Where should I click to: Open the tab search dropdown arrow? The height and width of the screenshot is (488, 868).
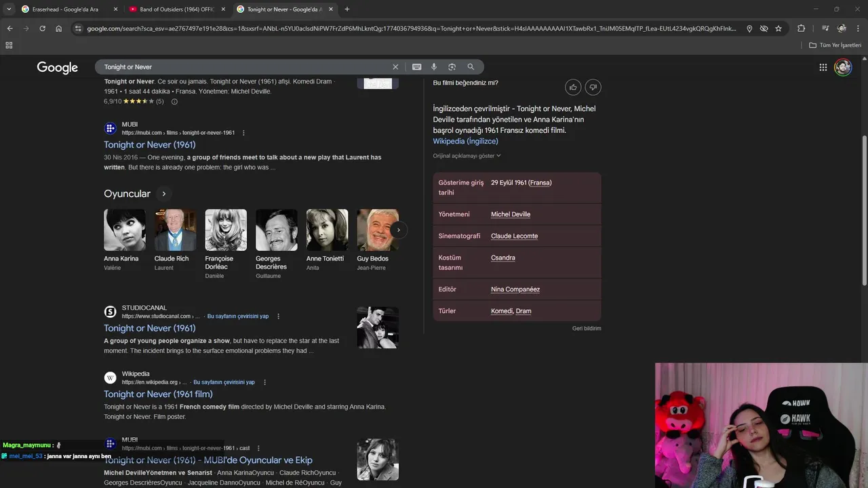click(9, 9)
